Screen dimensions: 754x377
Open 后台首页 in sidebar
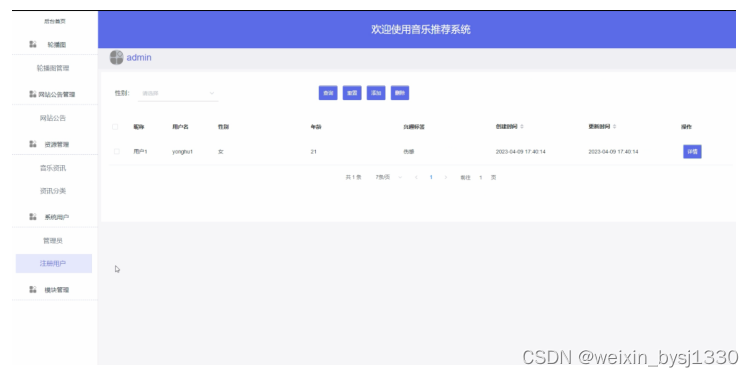(54, 22)
